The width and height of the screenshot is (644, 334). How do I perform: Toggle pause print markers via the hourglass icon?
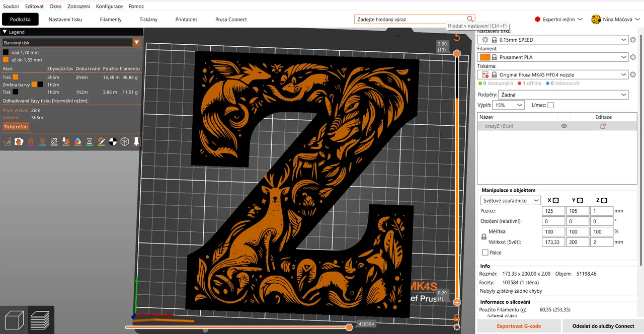click(x=90, y=141)
